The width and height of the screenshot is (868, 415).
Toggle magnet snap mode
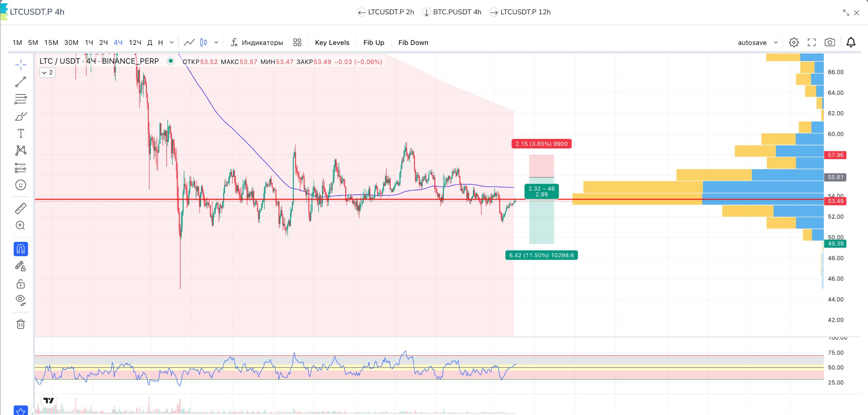[x=21, y=249]
